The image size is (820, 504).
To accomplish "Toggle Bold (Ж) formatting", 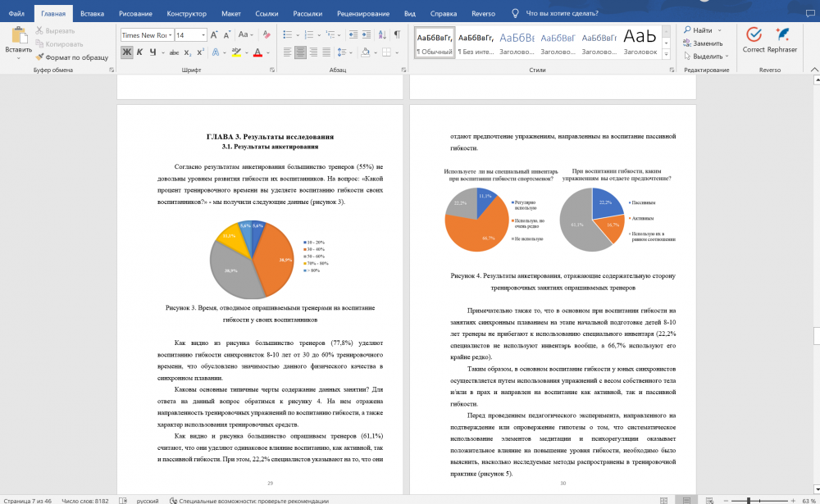I will (x=126, y=52).
